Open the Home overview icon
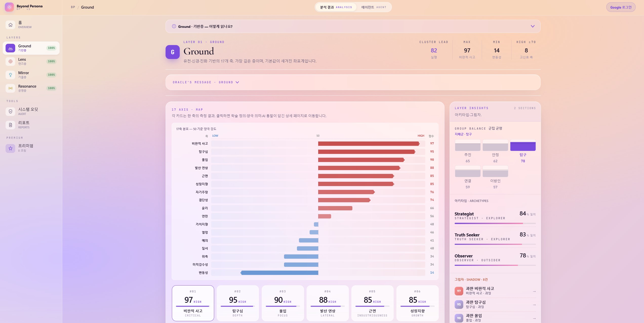This screenshot has height=323, width=644. (10, 25)
